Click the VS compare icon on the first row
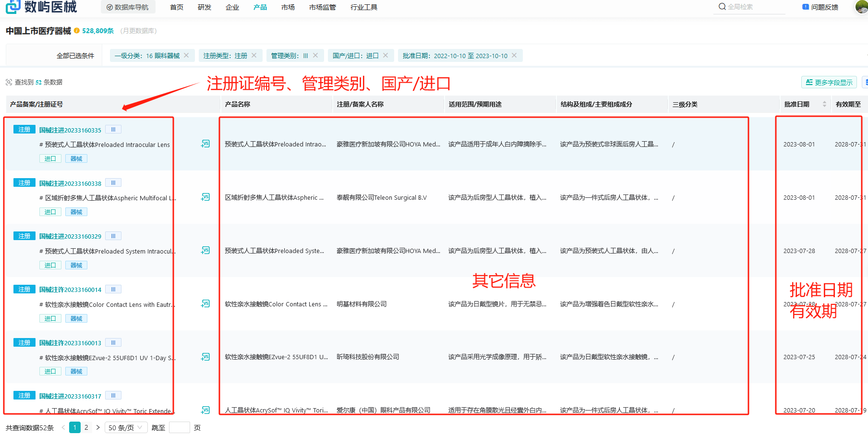Screen dimensions: 868x436 [x=205, y=144]
